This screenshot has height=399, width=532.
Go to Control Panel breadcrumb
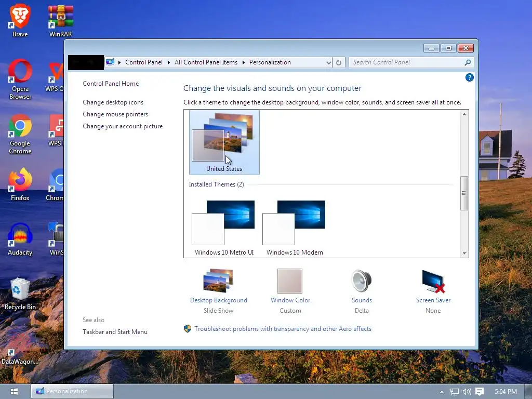coord(144,62)
